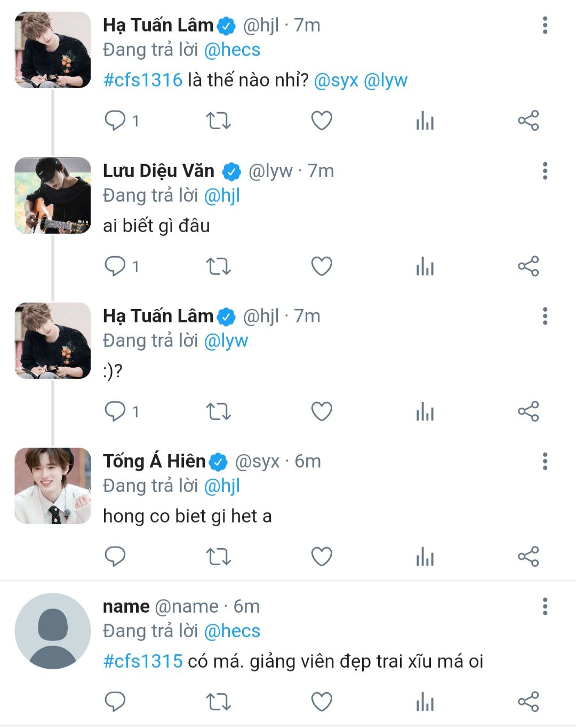The image size is (576, 728).
Task: Like Tống Á Hiên's reply tweet
Action: (322, 557)
